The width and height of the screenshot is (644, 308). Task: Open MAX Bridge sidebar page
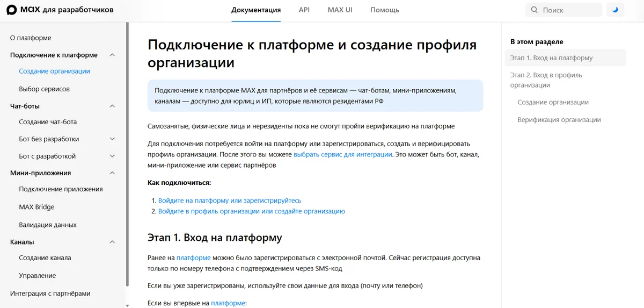tap(36, 207)
